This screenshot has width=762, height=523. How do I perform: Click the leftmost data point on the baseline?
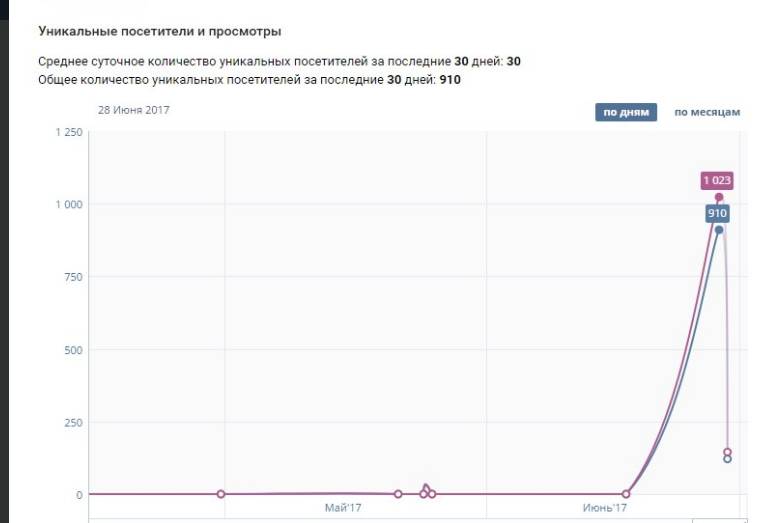point(221,494)
